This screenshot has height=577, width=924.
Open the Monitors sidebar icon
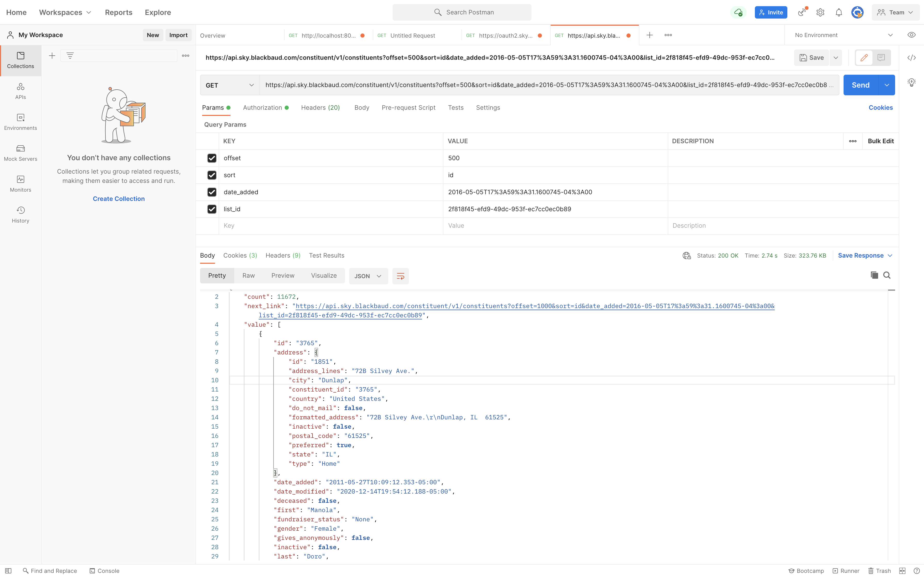click(x=21, y=184)
